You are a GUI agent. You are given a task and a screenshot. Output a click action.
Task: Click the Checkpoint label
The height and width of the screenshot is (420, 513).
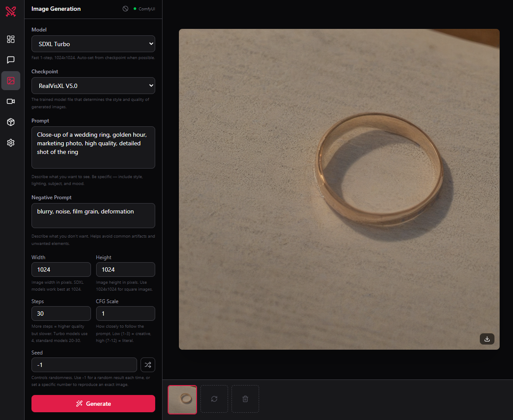click(x=45, y=71)
